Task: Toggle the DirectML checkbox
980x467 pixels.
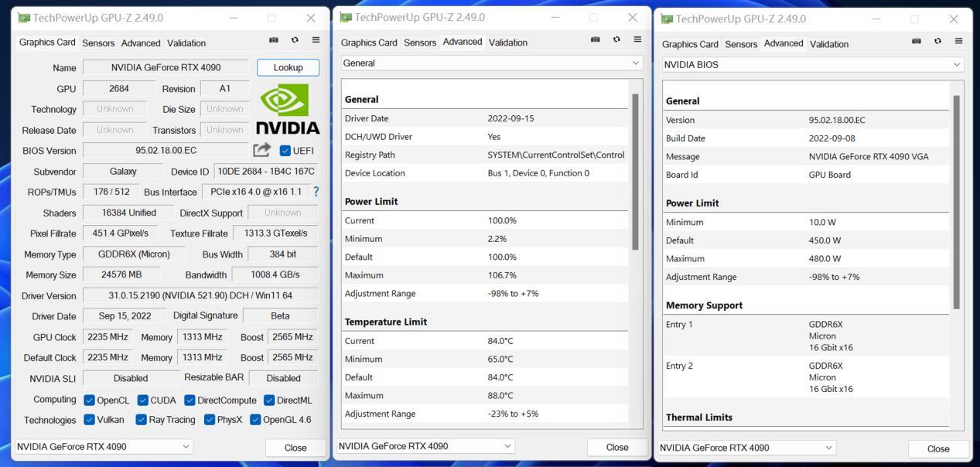Action: coord(269,401)
